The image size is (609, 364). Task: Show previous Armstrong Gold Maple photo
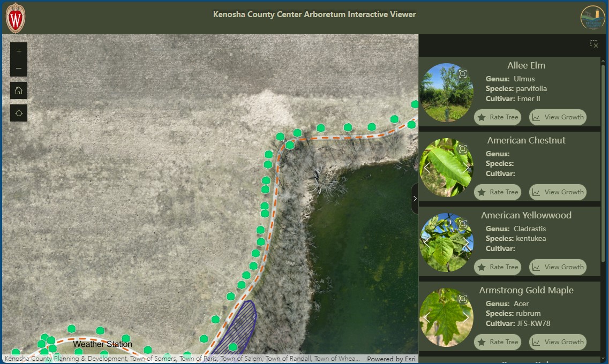pos(427,317)
